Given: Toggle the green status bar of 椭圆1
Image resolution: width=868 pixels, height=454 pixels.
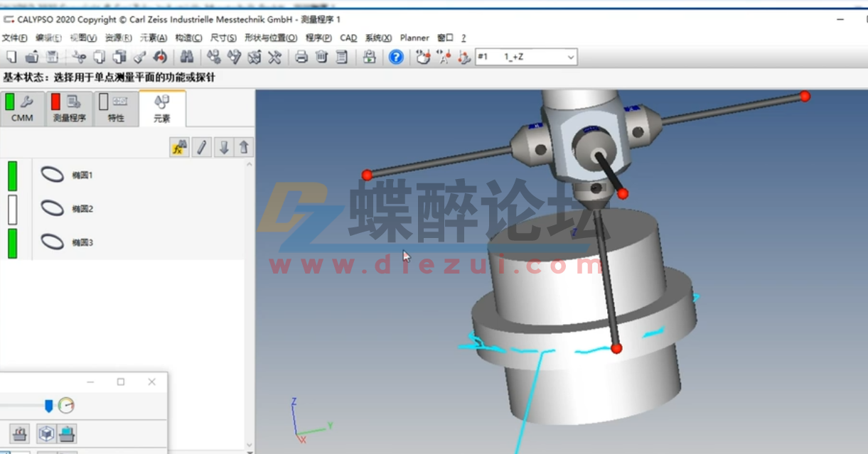Looking at the screenshot, I should [x=12, y=174].
